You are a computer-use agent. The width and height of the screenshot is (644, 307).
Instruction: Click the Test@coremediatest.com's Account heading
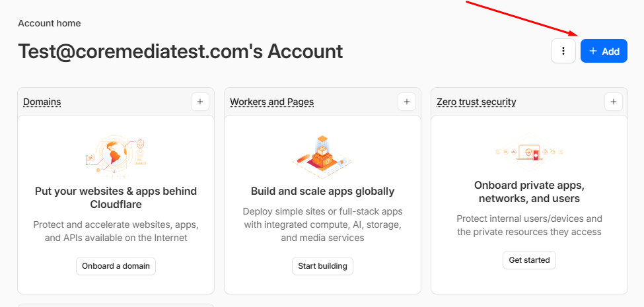pyautogui.click(x=180, y=51)
